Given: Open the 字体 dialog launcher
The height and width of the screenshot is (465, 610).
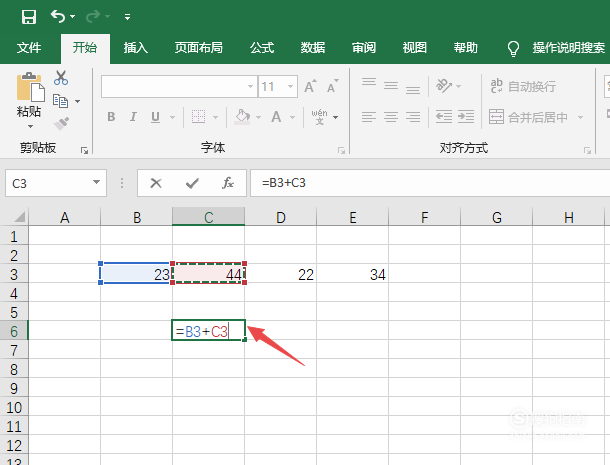Looking at the screenshot, I should pyautogui.click(x=341, y=150).
